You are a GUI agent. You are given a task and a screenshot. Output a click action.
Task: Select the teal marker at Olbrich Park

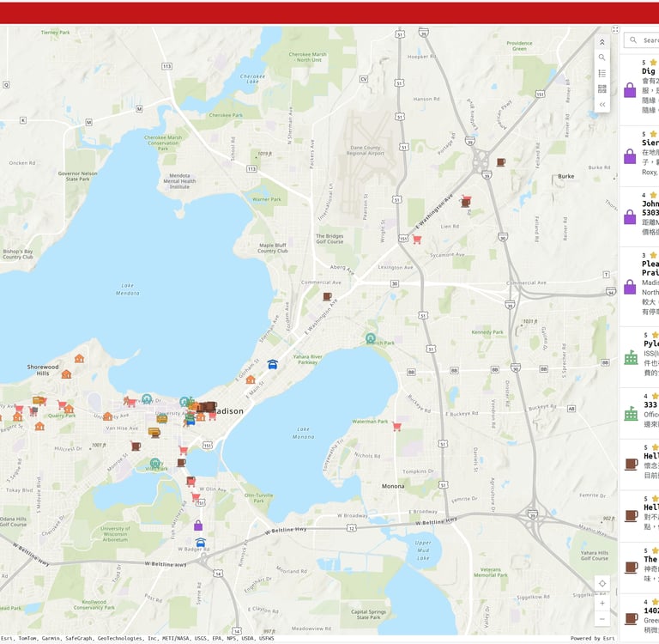point(371,338)
